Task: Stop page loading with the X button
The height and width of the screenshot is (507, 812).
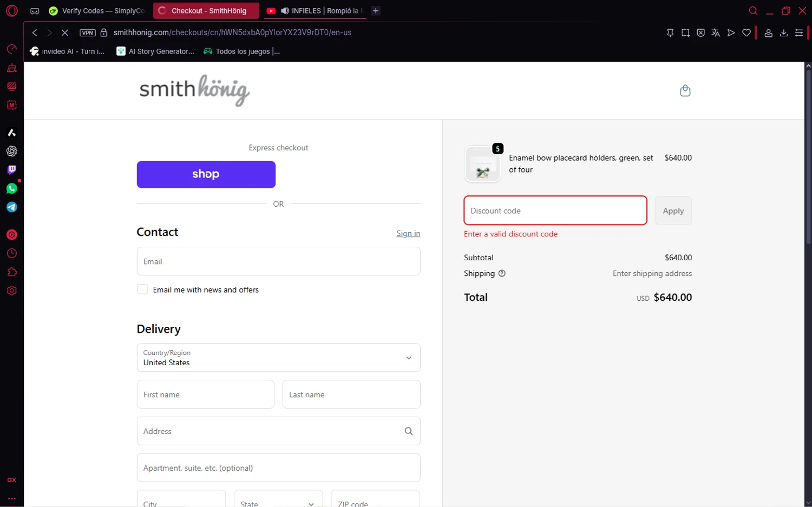Action: [64, 32]
